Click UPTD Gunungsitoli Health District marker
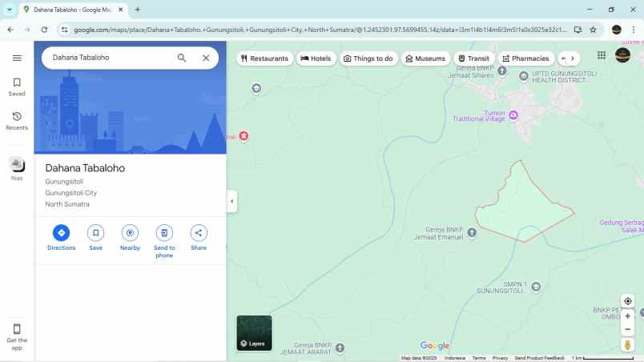Screen dimensions: 644x362 click(524, 76)
